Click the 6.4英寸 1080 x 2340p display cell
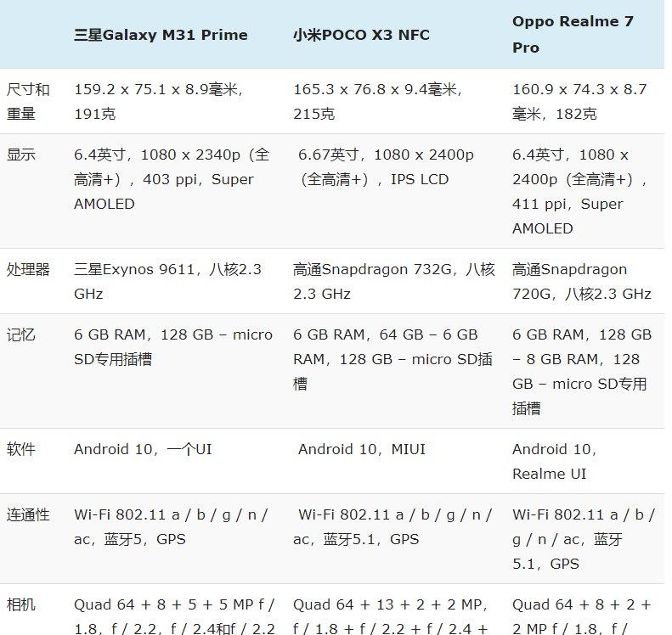Image resolution: width=672 pixels, height=635 pixels. pos(172,179)
